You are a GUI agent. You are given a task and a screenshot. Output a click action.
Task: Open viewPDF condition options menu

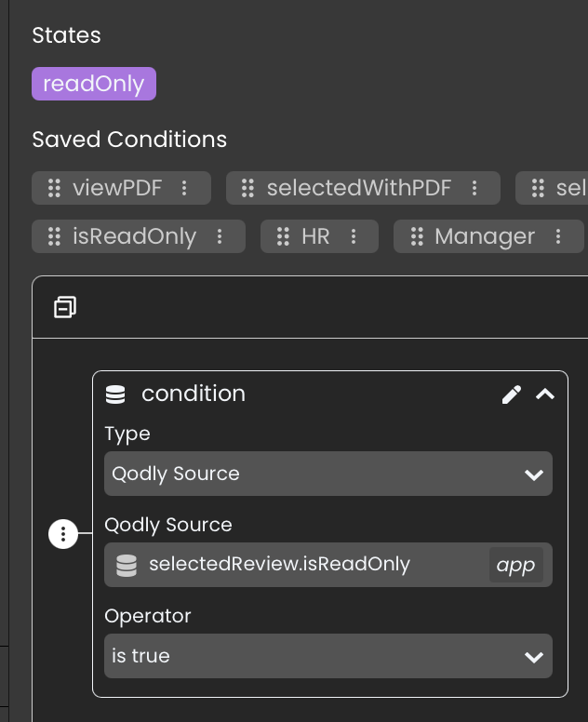coord(184,188)
